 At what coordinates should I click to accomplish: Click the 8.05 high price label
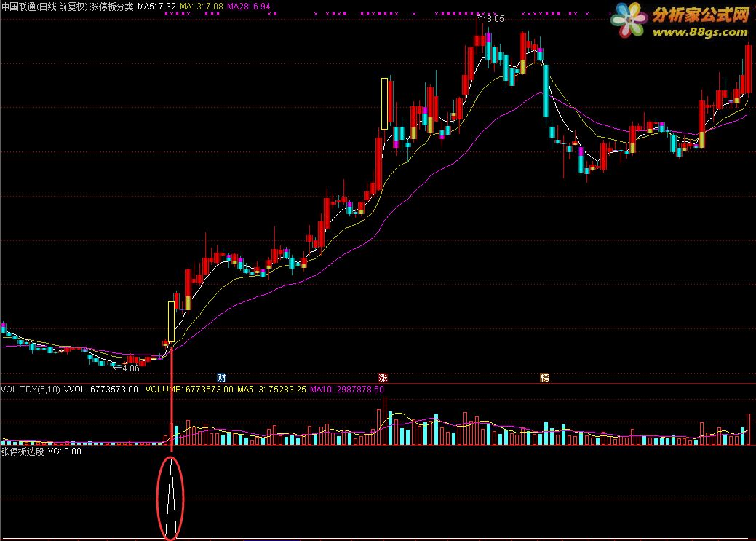(x=496, y=19)
